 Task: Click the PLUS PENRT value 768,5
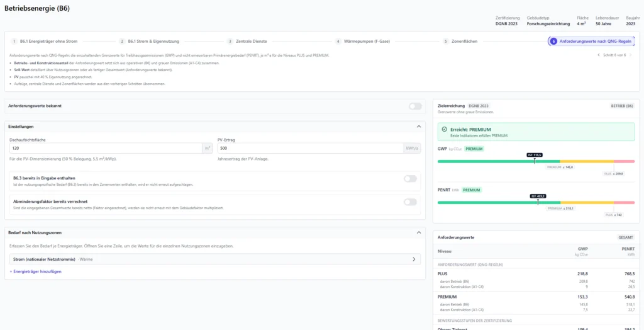pyautogui.click(x=628, y=273)
